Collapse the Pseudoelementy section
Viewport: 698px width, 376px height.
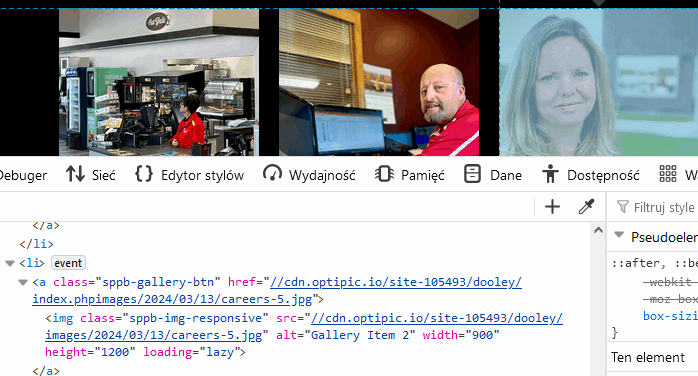(x=619, y=234)
